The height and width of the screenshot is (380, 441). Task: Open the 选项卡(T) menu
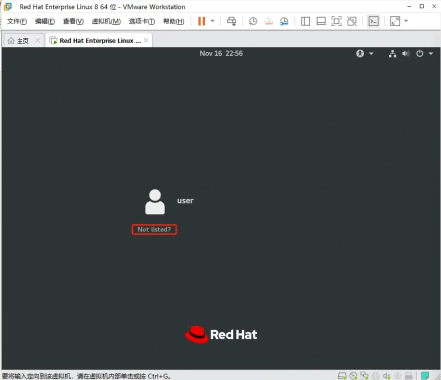(142, 21)
